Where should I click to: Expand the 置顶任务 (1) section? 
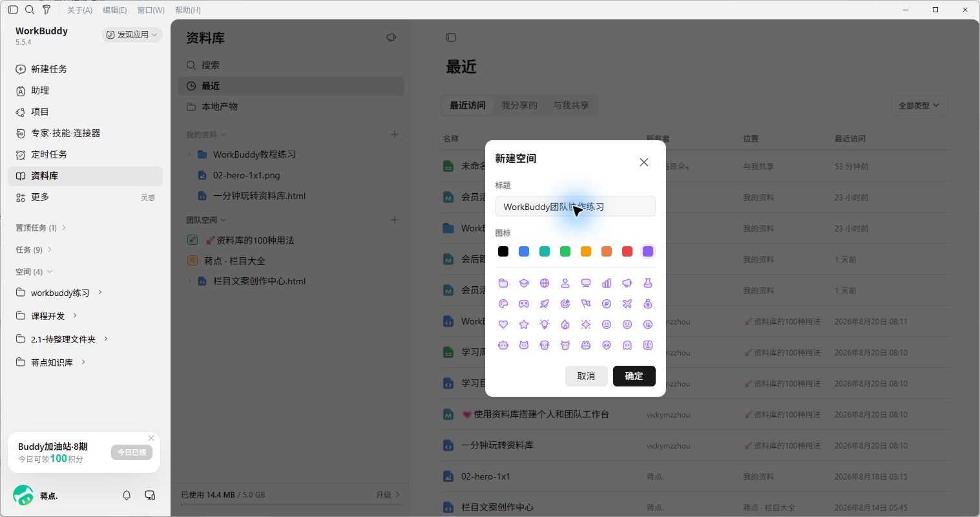pyautogui.click(x=64, y=227)
